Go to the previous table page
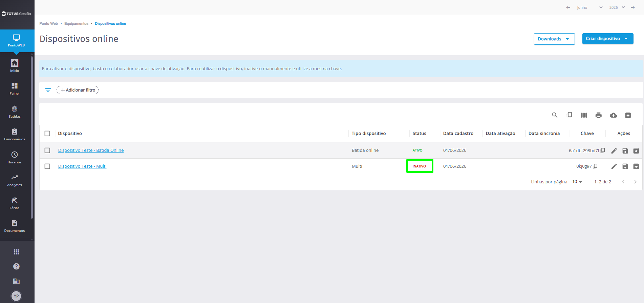Image resolution: width=644 pixels, height=303 pixels. click(x=623, y=182)
